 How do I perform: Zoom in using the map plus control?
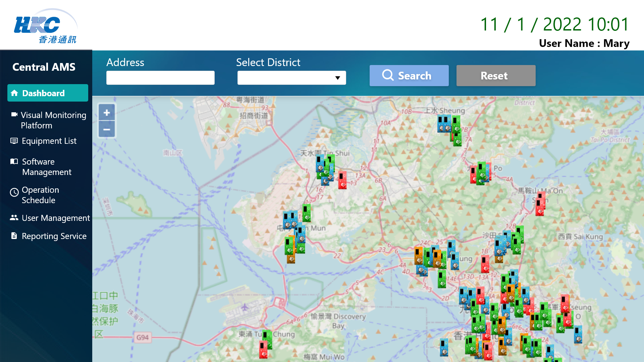(x=107, y=112)
